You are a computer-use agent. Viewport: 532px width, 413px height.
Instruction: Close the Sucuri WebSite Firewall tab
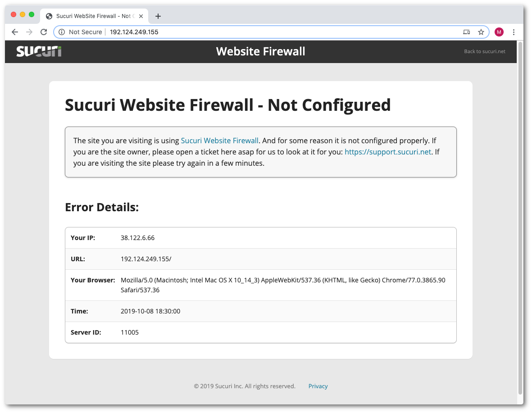coord(141,16)
